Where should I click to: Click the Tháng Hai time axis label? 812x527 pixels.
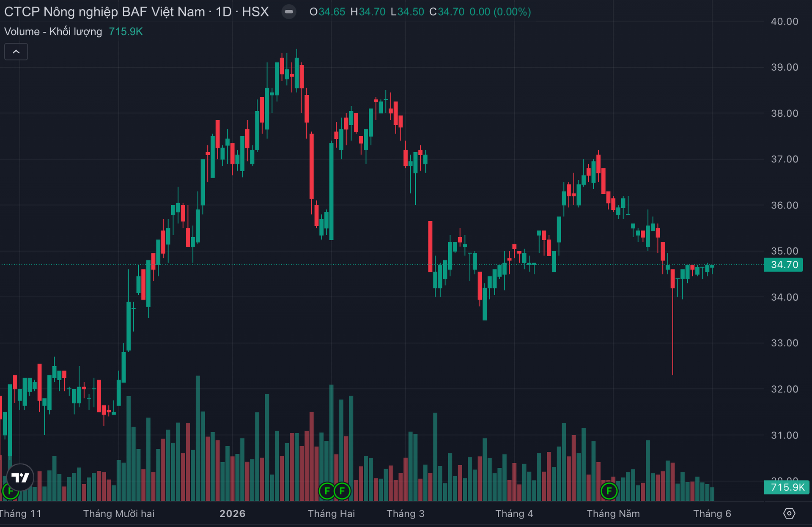332,513
